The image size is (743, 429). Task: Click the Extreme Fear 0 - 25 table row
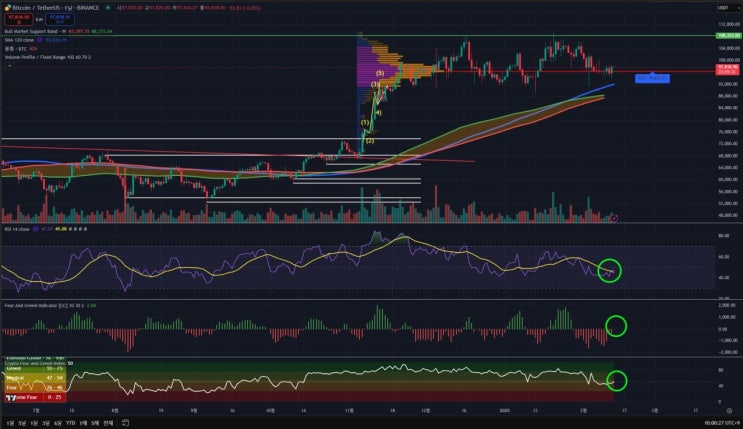pyautogui.click(x=36, y=397)
